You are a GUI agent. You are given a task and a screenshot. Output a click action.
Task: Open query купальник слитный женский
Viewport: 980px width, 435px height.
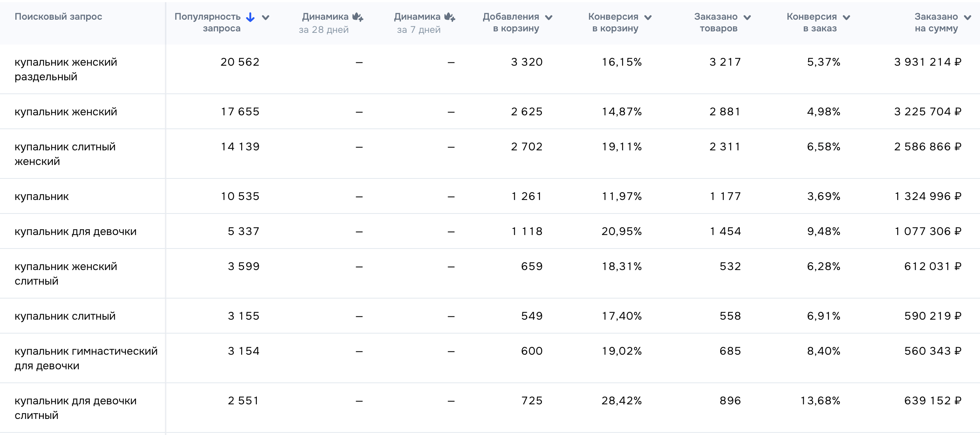[x=65, y=154]
